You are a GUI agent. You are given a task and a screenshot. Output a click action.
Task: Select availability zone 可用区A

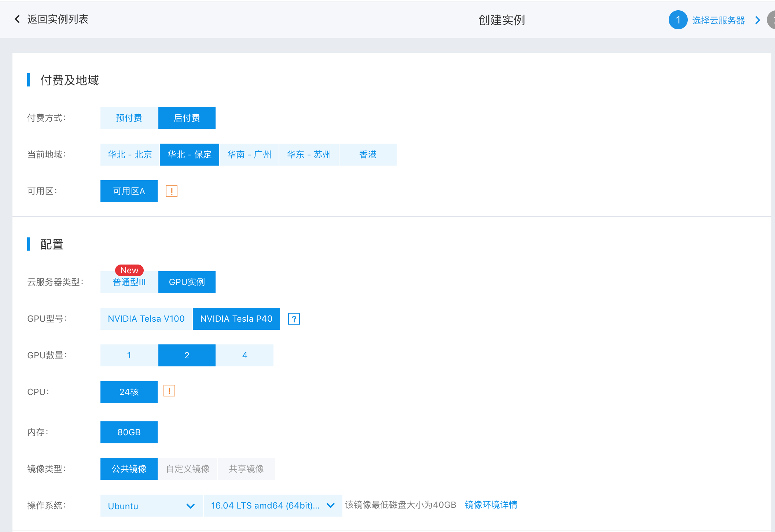tap(129, 191)
